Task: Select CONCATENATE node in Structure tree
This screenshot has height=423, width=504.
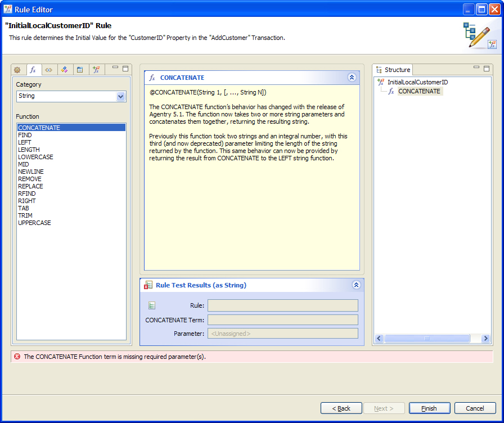Action: (x=419, y=91)
